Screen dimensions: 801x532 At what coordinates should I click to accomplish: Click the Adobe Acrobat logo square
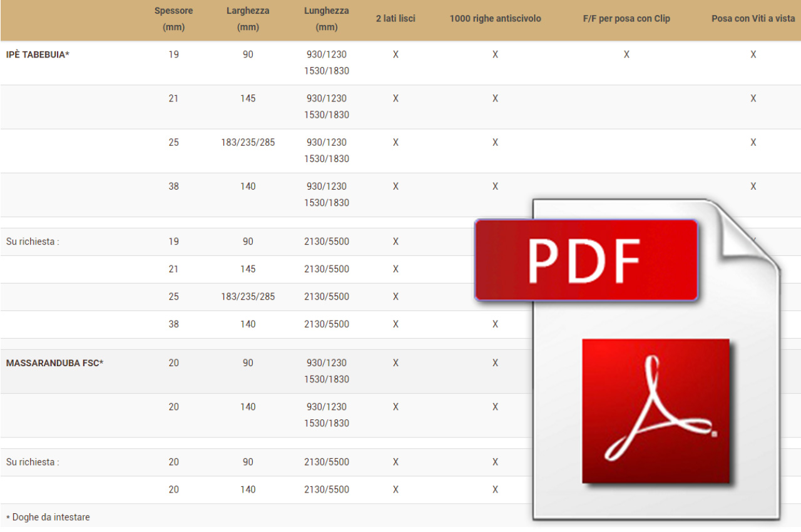point(656,411)
